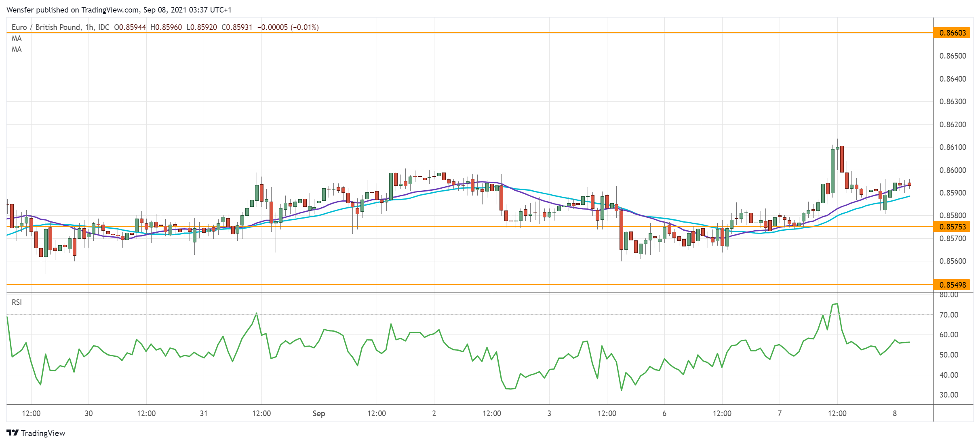The width and height of the screenshot is (980, 444).
Task: Click the Sep label on time axis
Action: pos(318,413)
